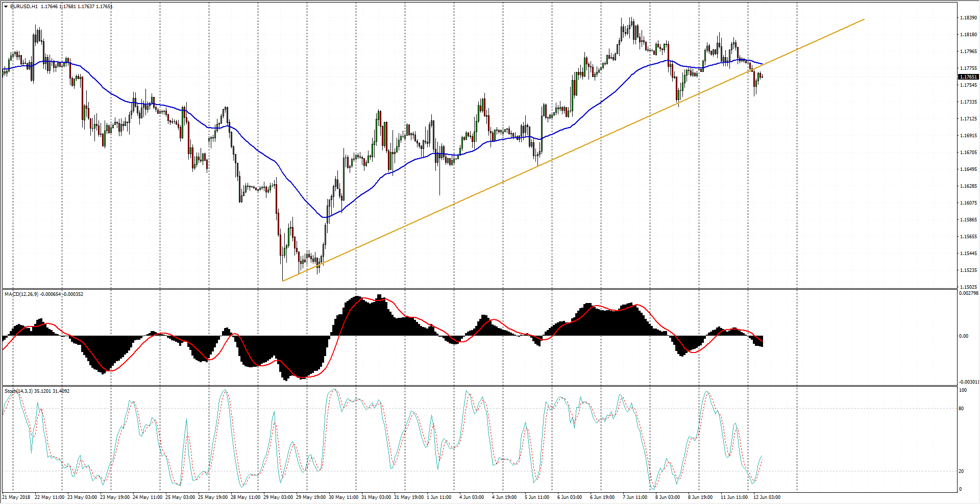The image size is (980, 504).
Task: Click the 1.15025 price axis label
Action: pos(968,287)
